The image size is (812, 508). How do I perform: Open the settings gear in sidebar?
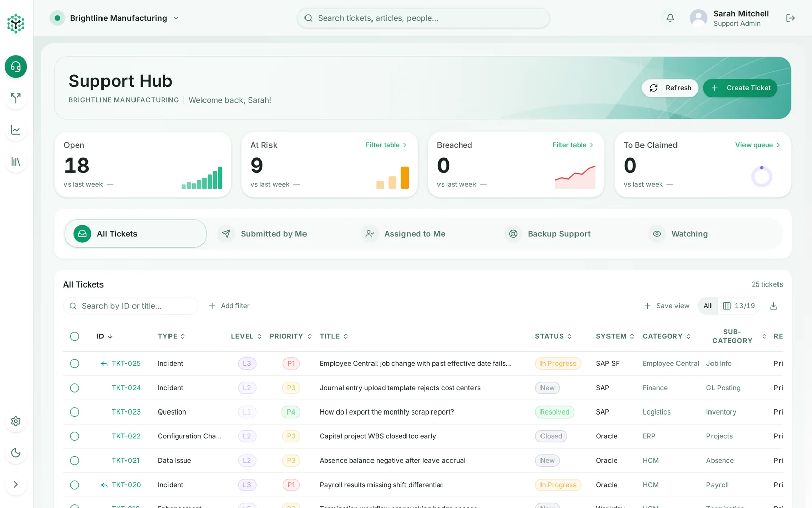(x=16, y=421)
